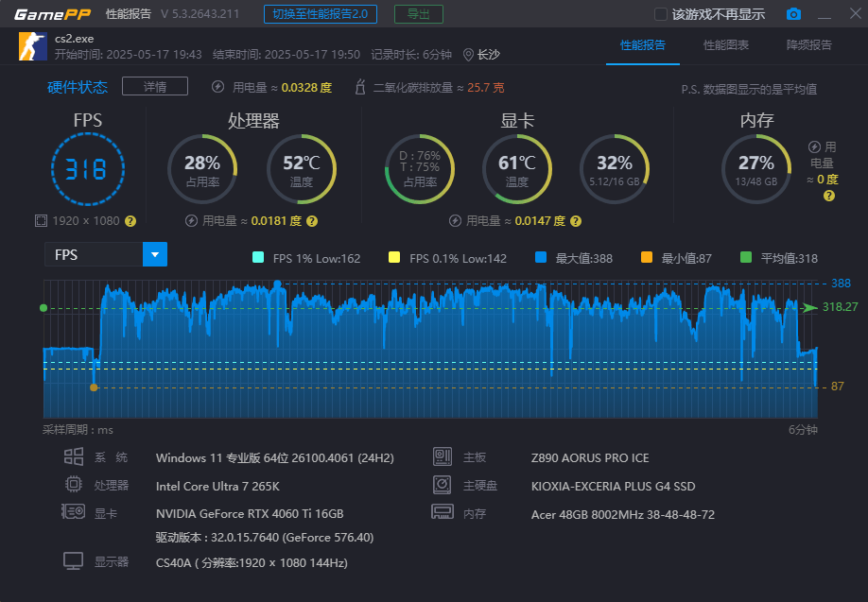Click the motherboard icon beside 主板
868x602 pixels.
coord(443,457)
